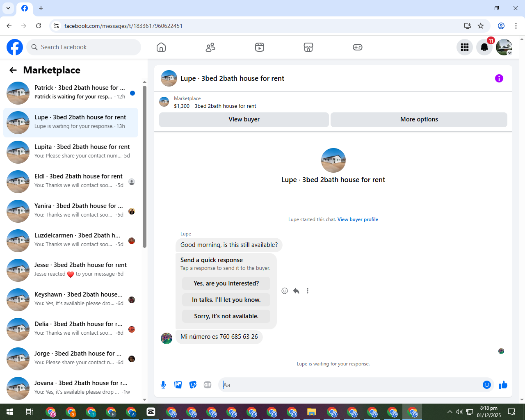This screenshot has width=525, height=420.
Task: Open volume control in system tray
Action: [x=459, y=412]
